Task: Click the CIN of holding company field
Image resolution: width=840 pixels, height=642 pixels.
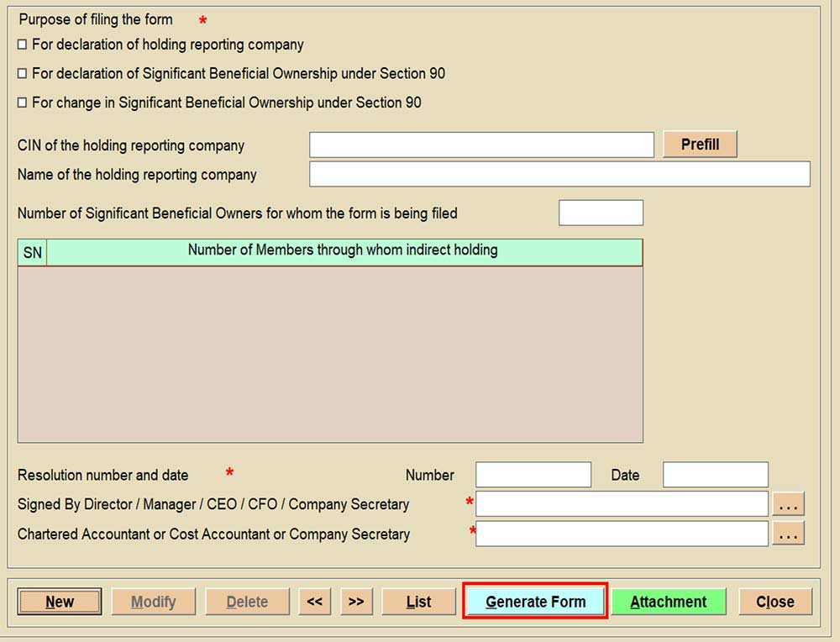Action: 480,145
